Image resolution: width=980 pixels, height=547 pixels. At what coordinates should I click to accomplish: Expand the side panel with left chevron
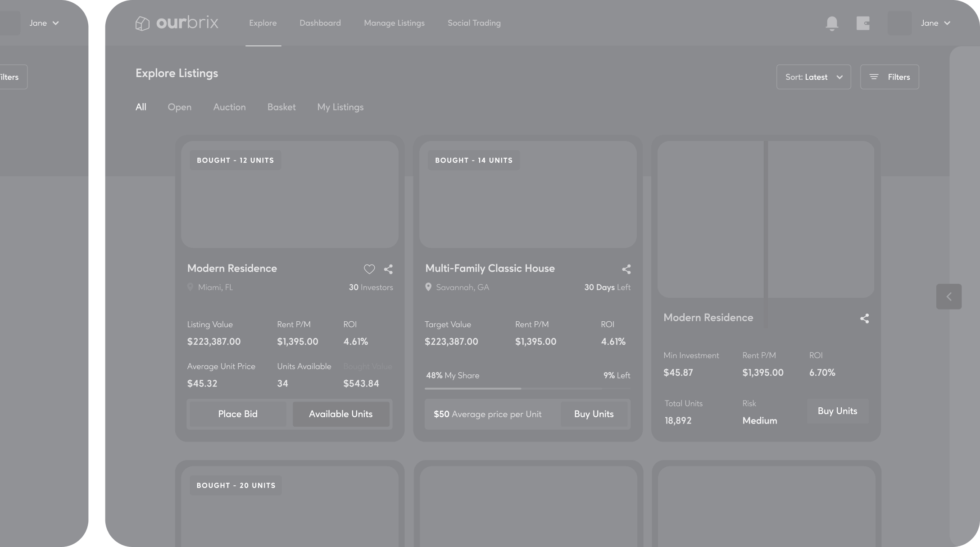949,296
